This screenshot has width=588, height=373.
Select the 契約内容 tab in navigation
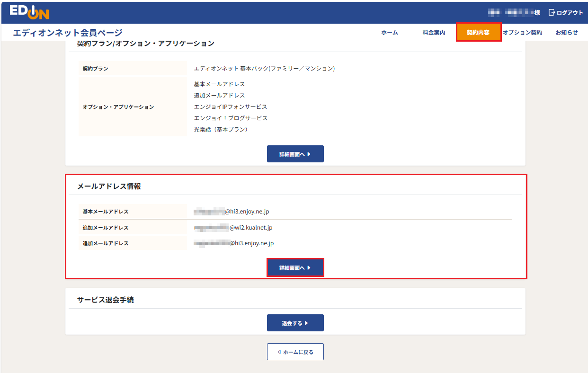click(478, 32)
